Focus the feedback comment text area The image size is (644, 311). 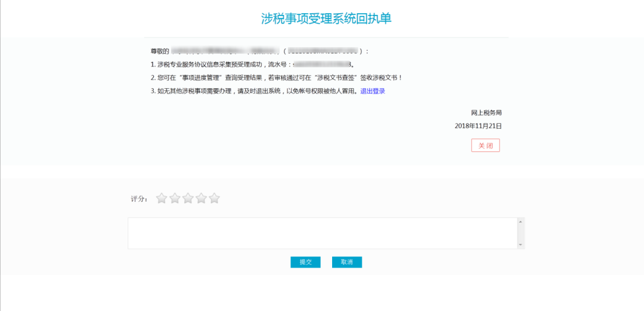pos(323,233)
